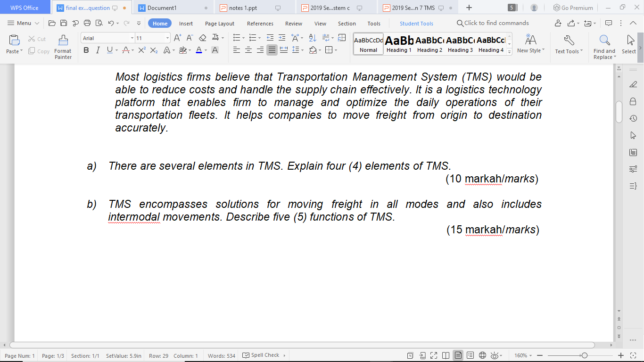The height and width of the screenshot is (362, 644).
Task: Toggle italic formatting
Action: coord(98,49)
